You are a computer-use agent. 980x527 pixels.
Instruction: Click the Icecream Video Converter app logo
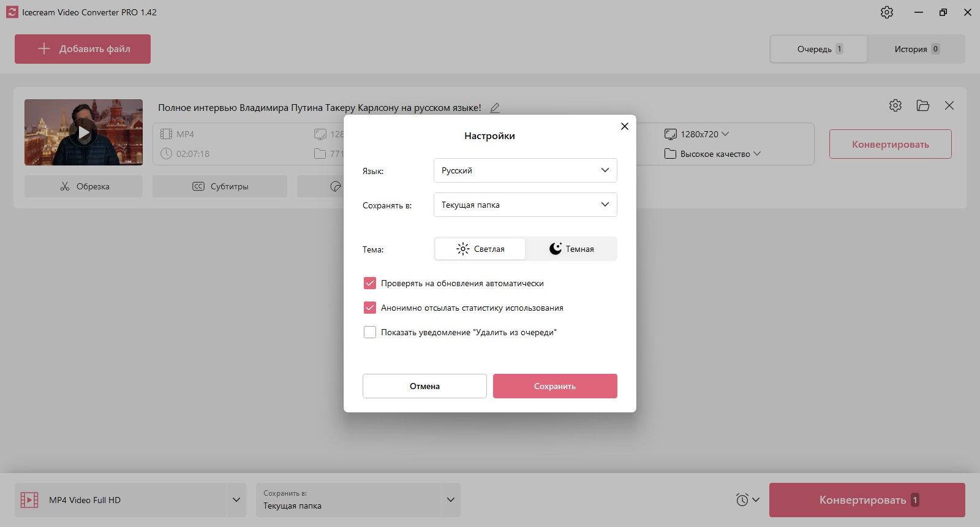coord(12,12)
